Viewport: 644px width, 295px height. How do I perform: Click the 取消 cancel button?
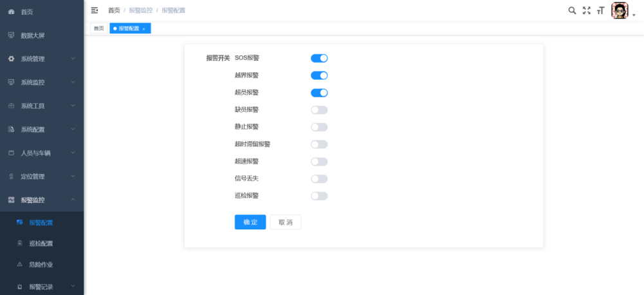(x=286, y=222)
